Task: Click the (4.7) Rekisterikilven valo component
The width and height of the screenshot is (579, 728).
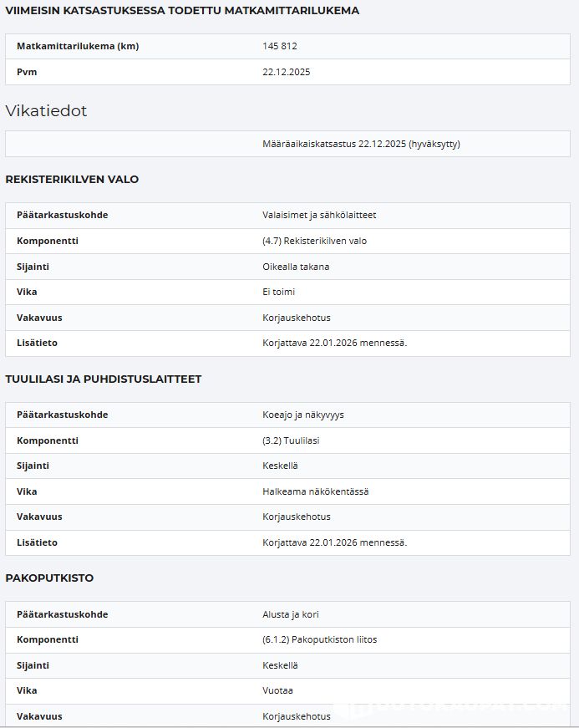Action: tap(314, 241)
